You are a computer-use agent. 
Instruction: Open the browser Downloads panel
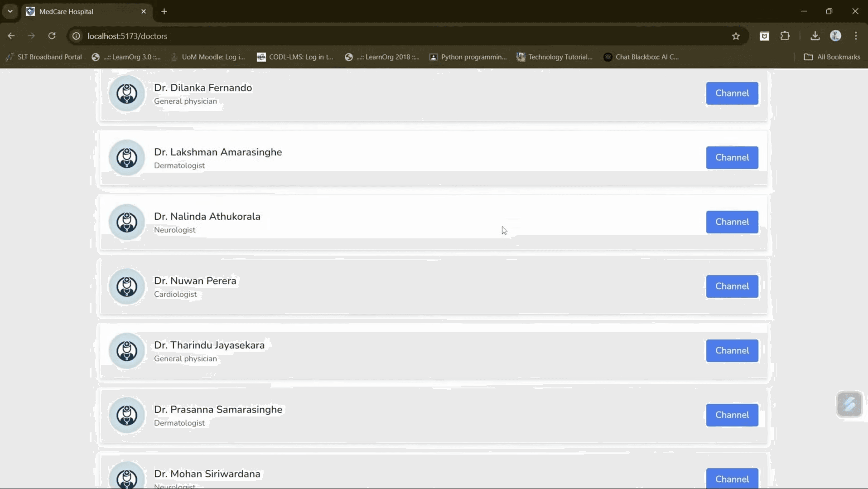(815, 36)
